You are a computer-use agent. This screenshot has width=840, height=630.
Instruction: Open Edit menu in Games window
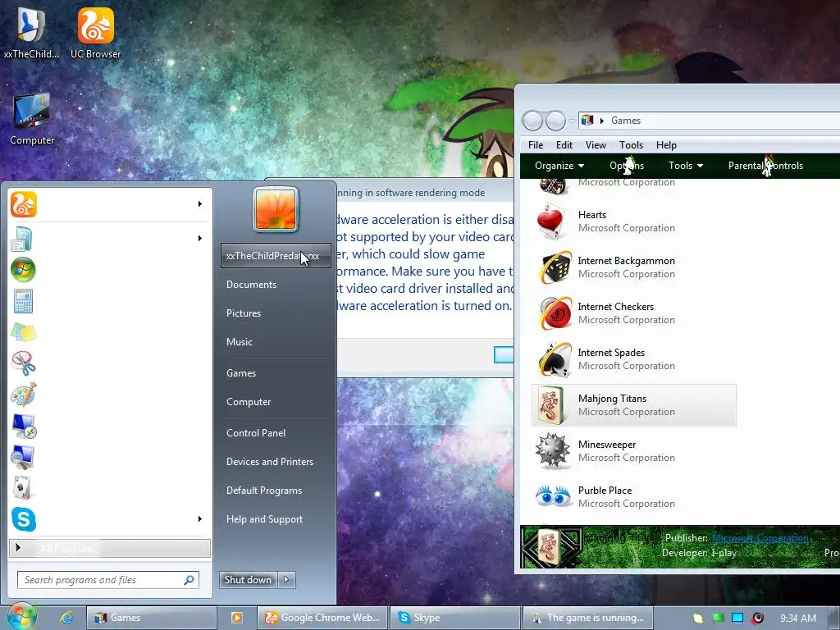[564, 145]
